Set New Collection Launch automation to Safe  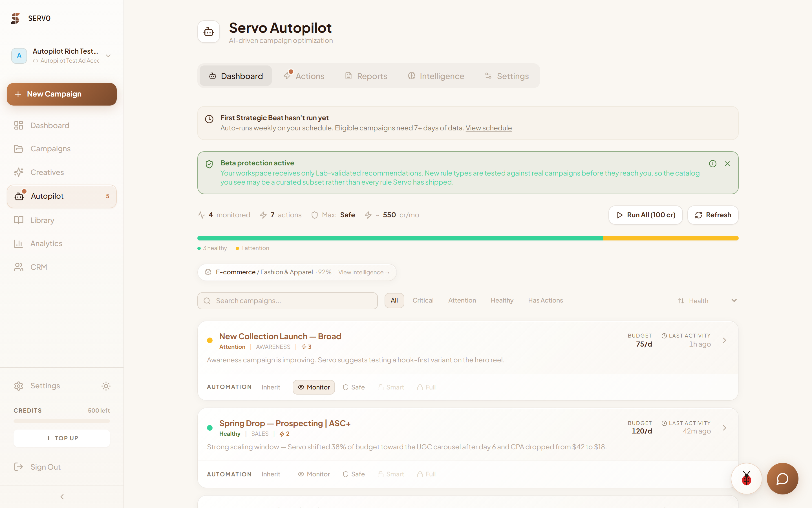(354, 387)
